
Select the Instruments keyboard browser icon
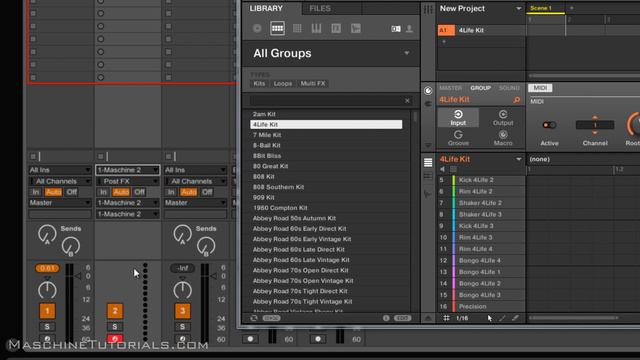(316, 29)
